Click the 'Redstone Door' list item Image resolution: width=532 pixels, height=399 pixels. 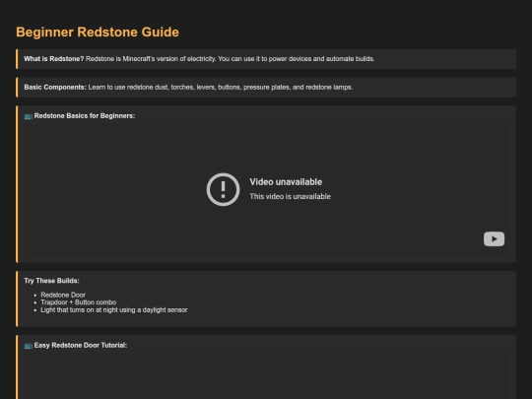tap(63, 295)
